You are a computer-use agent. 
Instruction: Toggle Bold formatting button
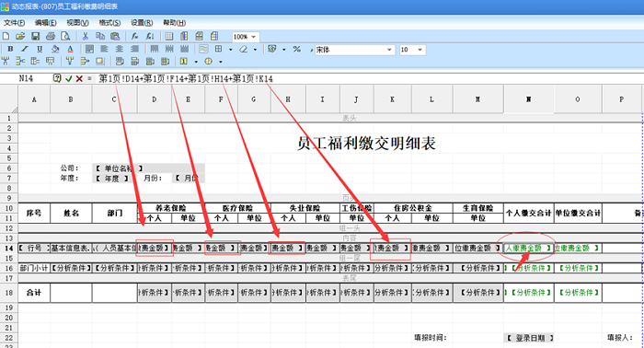[10, 50]
